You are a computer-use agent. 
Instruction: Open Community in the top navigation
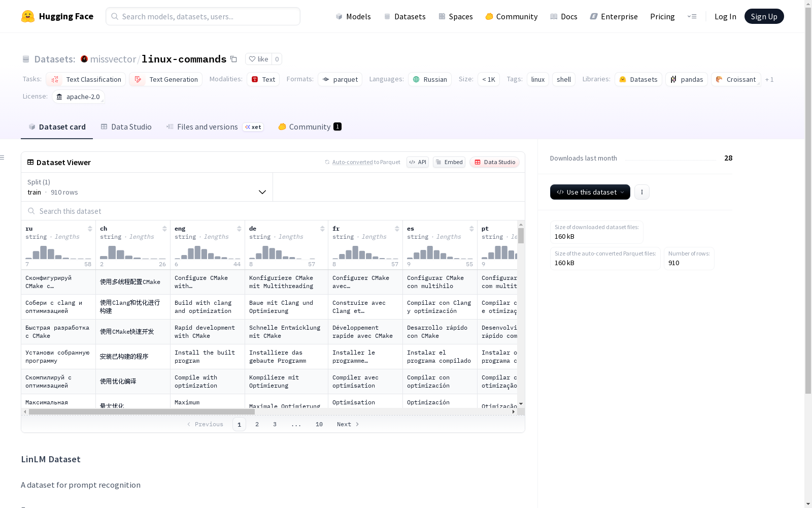click(512, 16)
